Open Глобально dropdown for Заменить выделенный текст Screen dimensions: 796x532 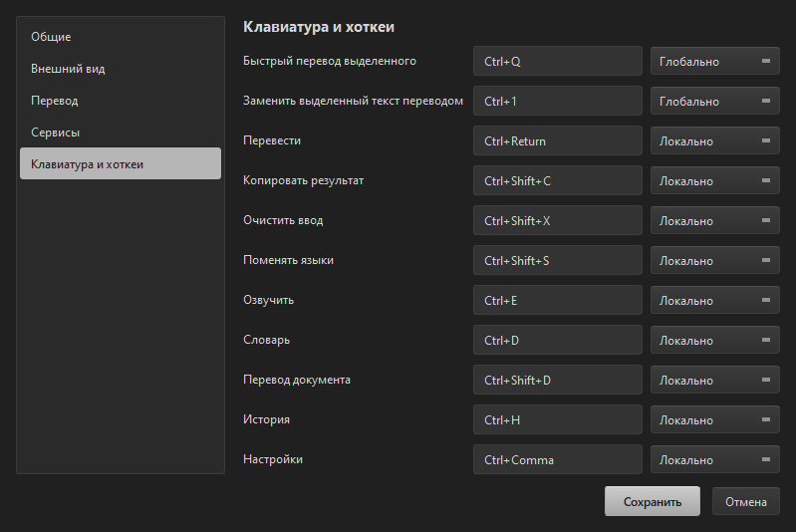714,101
